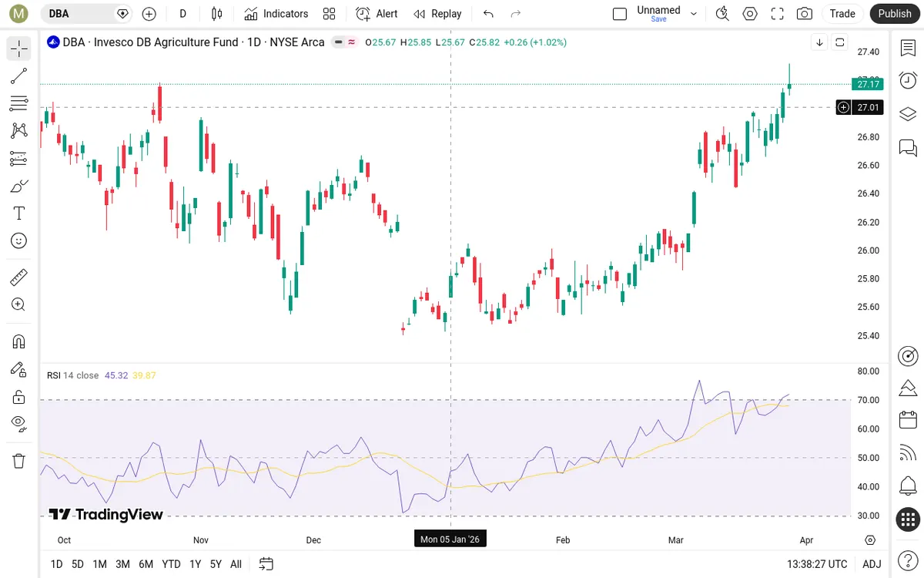Save the Unnamed chart layout

(x=658, y=19)
